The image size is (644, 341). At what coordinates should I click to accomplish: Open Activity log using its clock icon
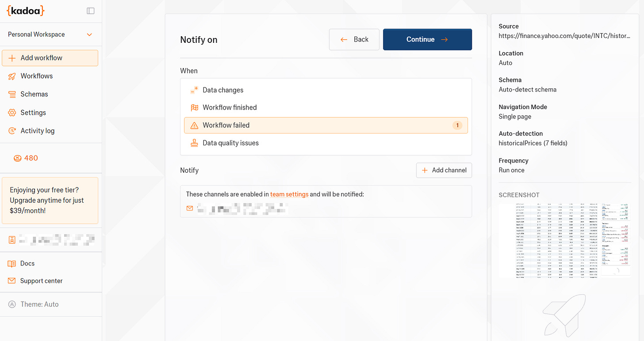tap(11, 130)
